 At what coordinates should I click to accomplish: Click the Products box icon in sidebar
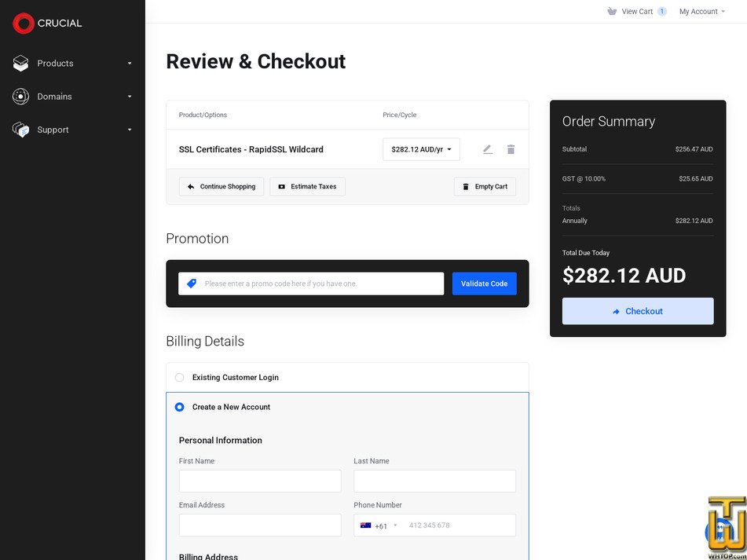20,64
